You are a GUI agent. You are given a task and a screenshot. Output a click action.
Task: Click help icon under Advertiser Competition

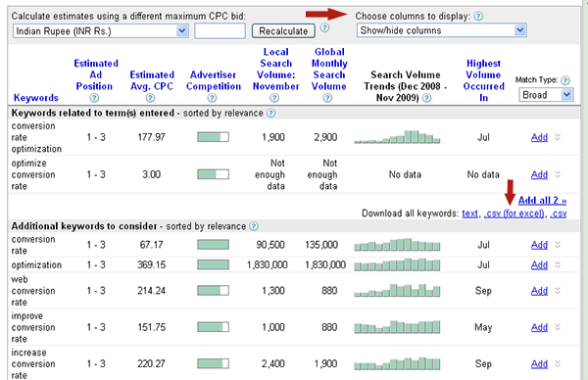[x=212, y=98]
